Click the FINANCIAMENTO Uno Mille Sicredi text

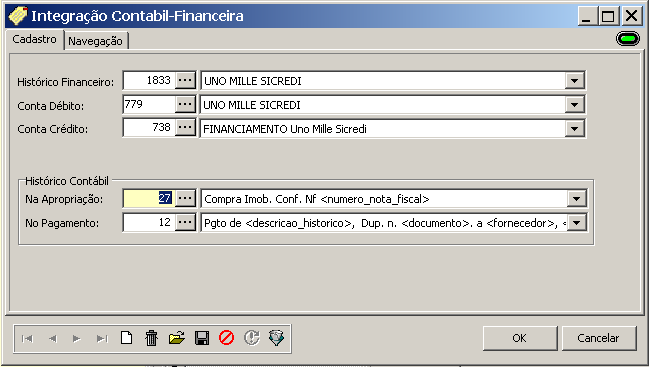tap(285, 129)
